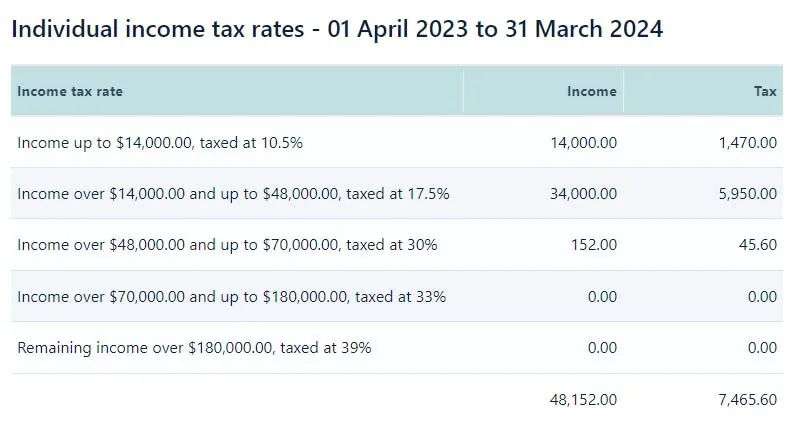
Task: Click the 17.5% tax bracket row description
Action: pos(233,194)
